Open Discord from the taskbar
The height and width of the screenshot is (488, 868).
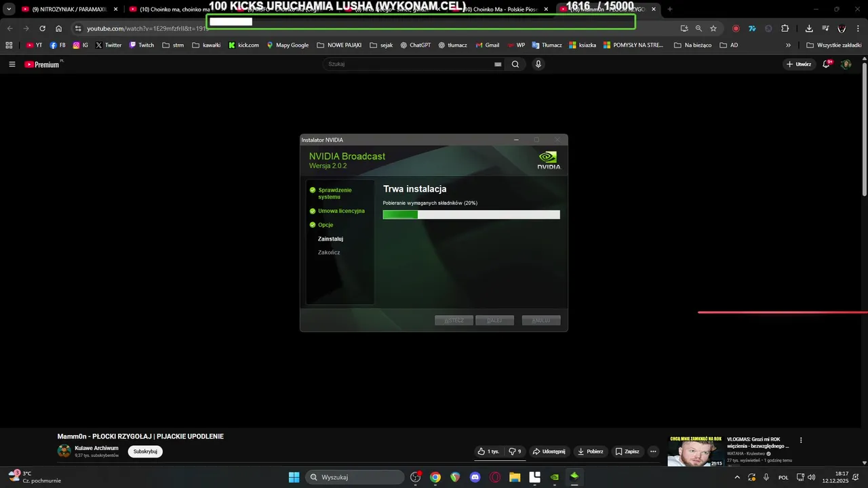(475, 477)
